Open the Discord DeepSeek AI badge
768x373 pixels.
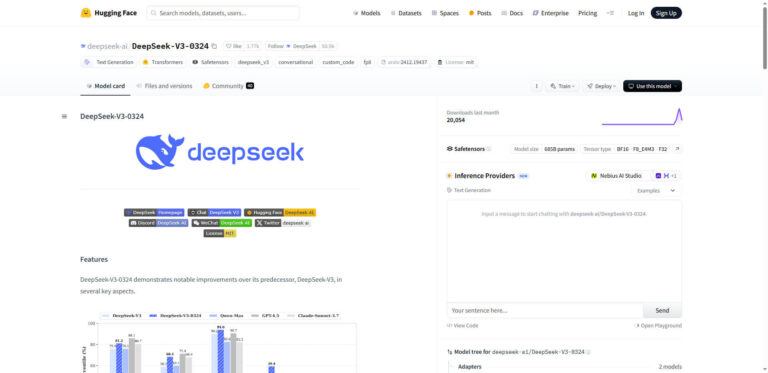pos(159,223)
